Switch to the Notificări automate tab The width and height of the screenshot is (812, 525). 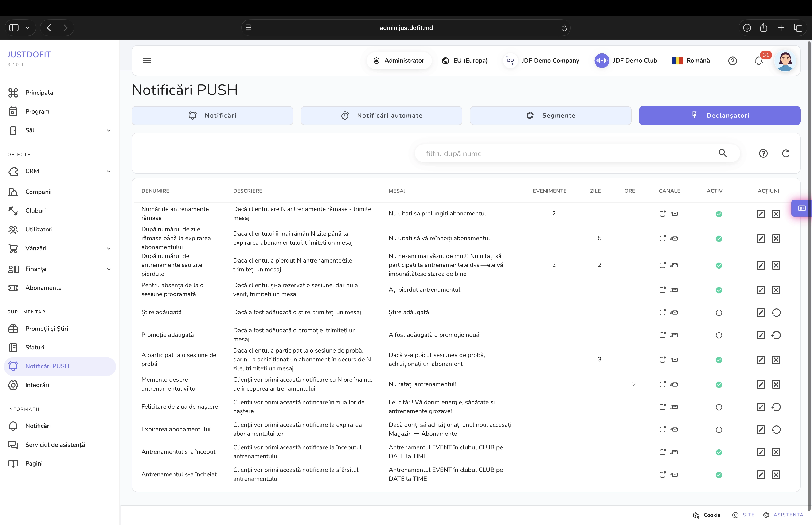click(x=381, y=116)
